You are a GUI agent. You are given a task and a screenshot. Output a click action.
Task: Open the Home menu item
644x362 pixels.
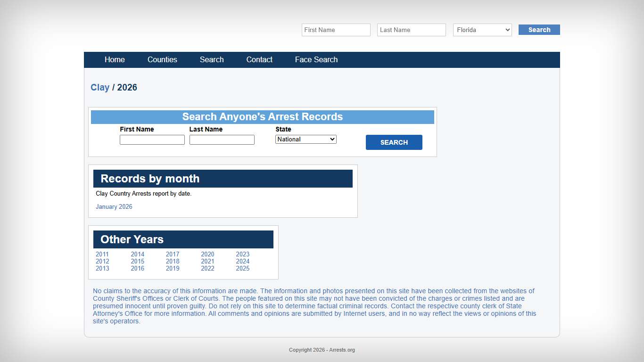(x=115, y=60)
